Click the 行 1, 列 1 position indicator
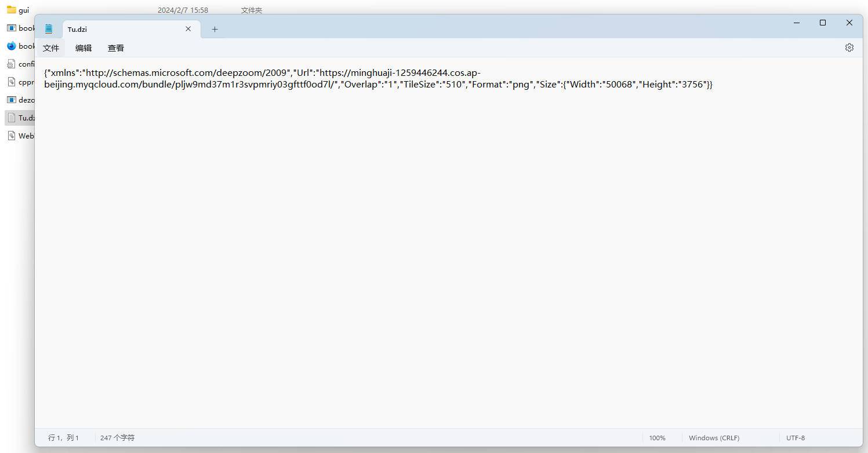This screenshot has width=868, height=453. click(63, 438)
